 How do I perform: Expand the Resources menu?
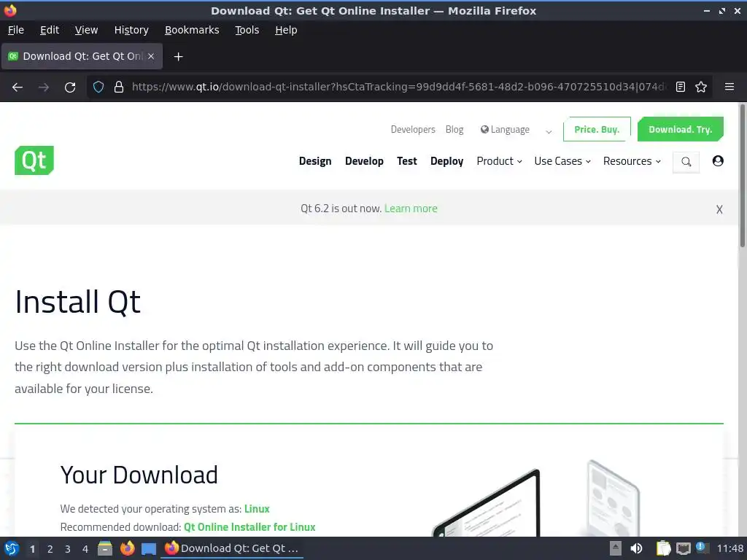coord(632,161)
